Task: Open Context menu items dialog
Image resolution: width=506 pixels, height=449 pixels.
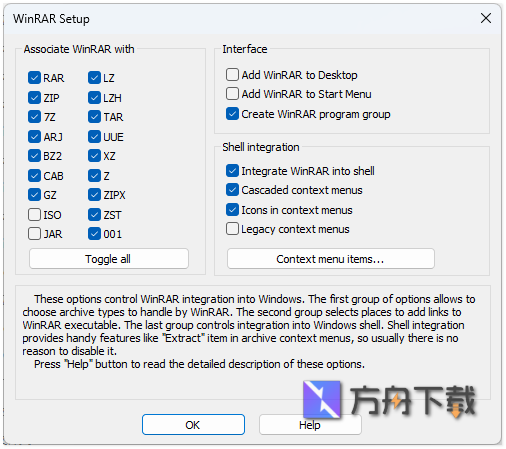Action: [x=331, y=259]
